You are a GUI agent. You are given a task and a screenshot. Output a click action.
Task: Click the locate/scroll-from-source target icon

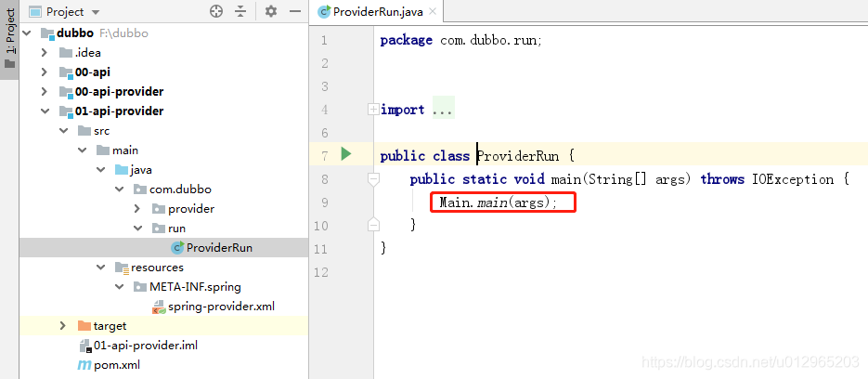[x=216, y=11]
